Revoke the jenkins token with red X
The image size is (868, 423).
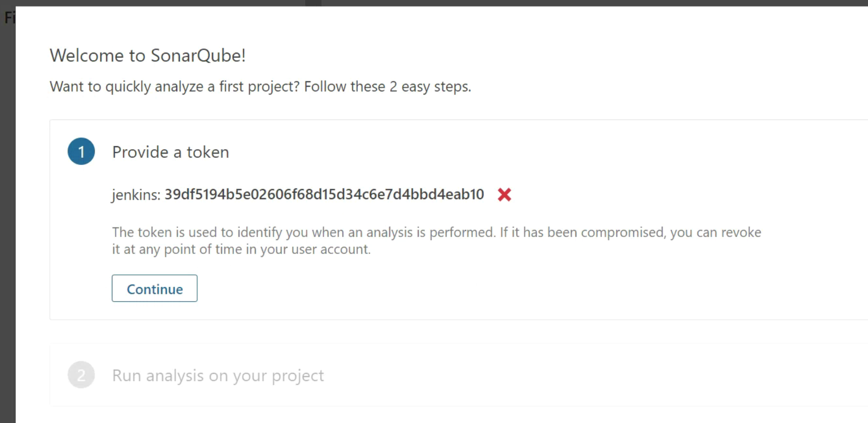point(504,195)
